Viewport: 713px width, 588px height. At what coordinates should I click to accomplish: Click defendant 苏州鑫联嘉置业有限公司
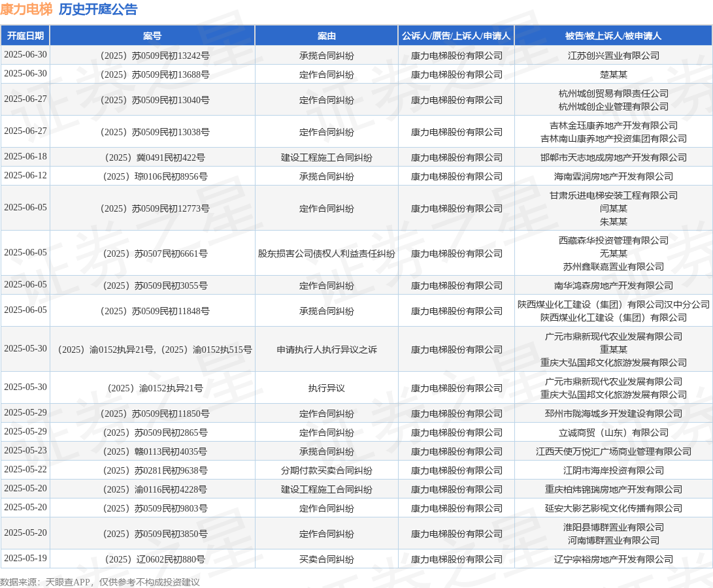coord(614,267)
